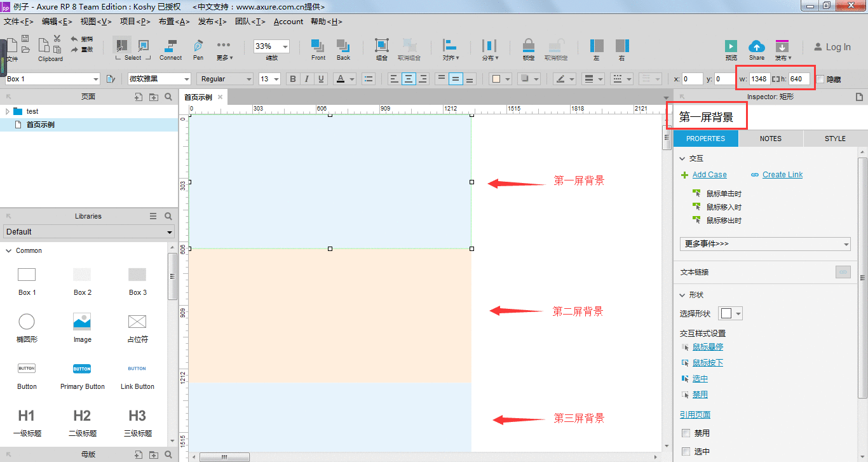The height and width of the screenshot is (462, 868).
Task: Search widgets in the Libraries panel
Action: pos(168,216)
